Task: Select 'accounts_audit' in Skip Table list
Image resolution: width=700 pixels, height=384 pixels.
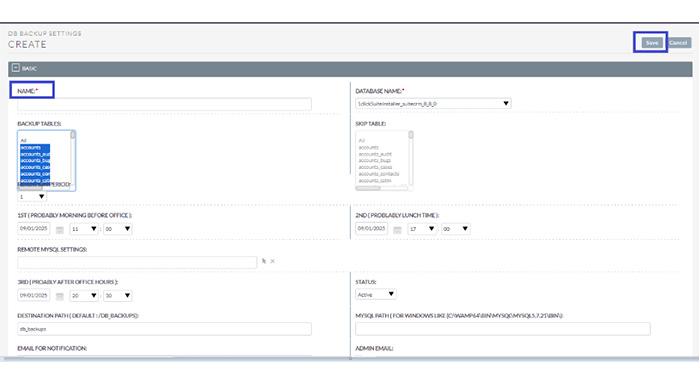Action: (375, 154)
